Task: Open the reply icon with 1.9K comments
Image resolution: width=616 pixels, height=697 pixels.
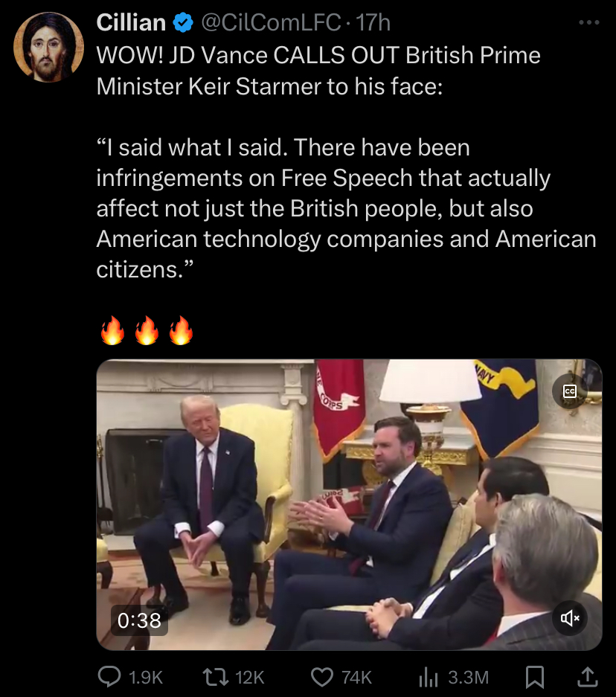Action: pos(109,677)
